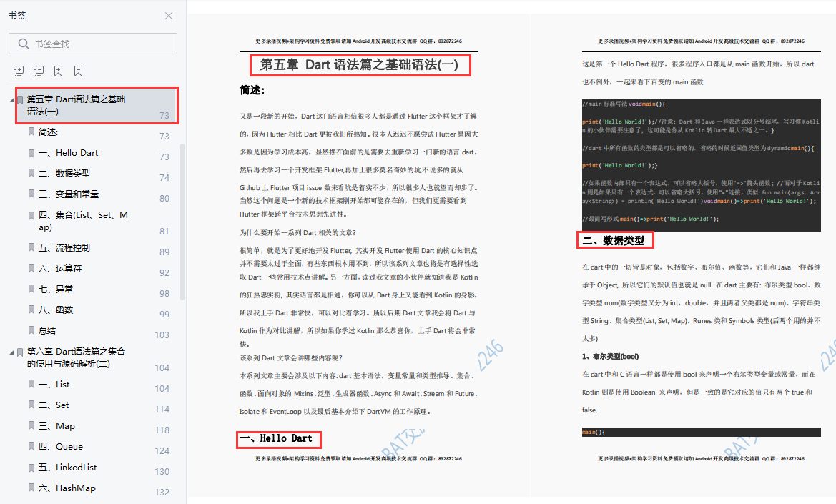836x504 pixels.
Task: Click bookmark icon beside 总结
Action: tap(31, 331)
